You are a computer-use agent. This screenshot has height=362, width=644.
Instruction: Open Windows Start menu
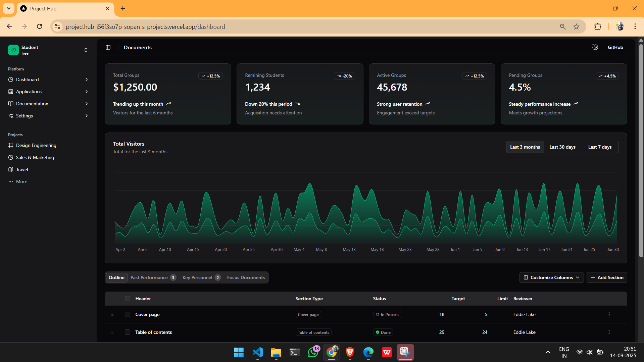point(239,352)
